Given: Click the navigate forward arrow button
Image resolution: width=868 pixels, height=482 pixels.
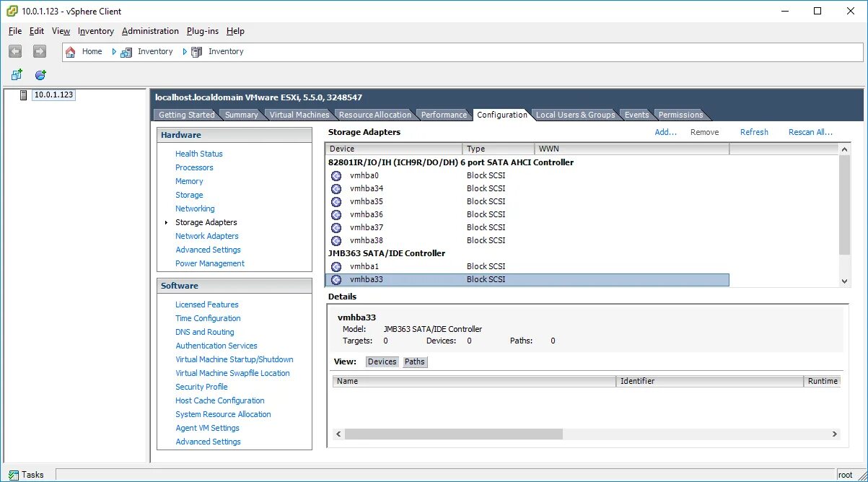Looking at the screenshot, I should coord(40,51).
